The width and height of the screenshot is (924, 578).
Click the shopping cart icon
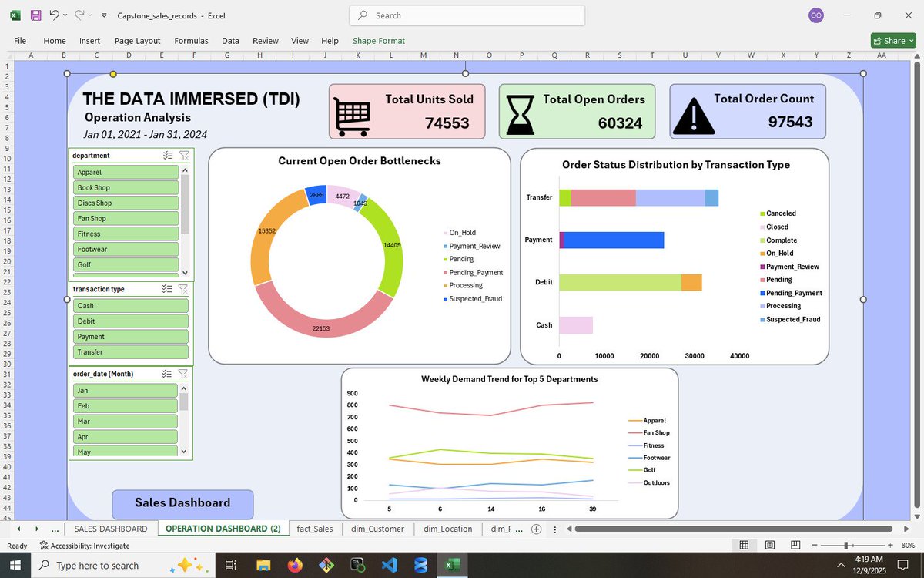pos(353,116)
